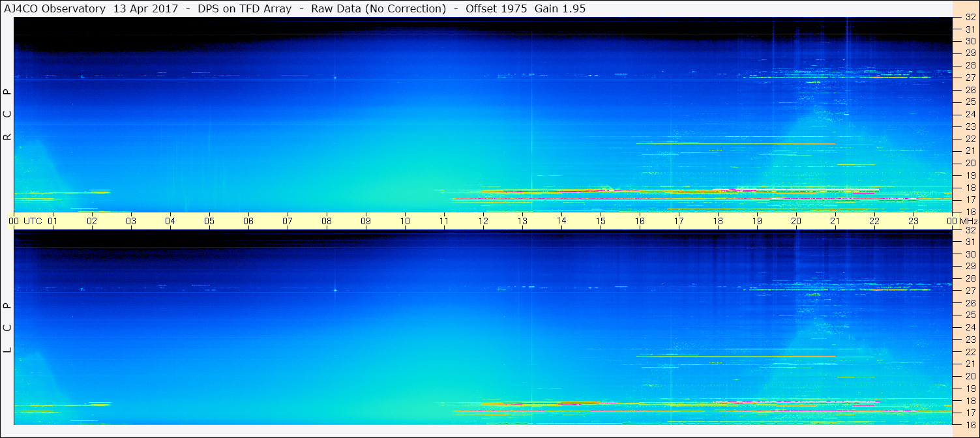Click the 22 hour time marker
Image resolution: width=980 pixels, height=438 pixels.
click(x=874, y=221)
